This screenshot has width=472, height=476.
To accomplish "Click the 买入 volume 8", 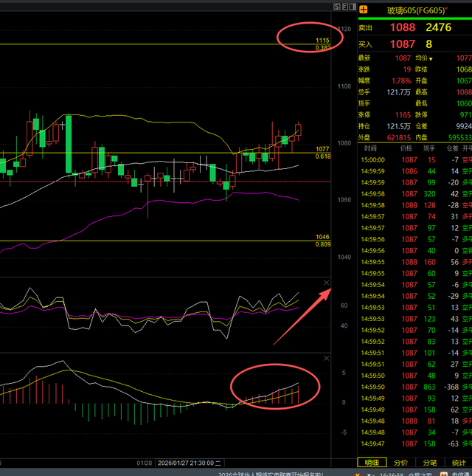I will tap(429, 44).
